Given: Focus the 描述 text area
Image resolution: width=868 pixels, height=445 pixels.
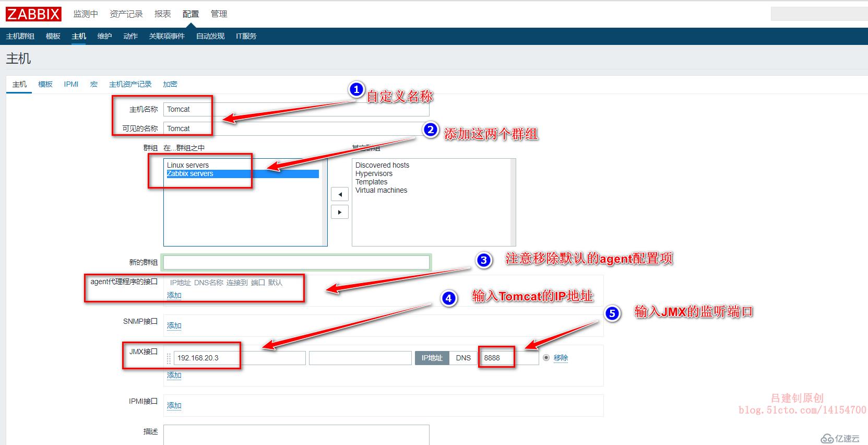Looking at the screenshot, I should pyautogui.click(x=296, y=435).
